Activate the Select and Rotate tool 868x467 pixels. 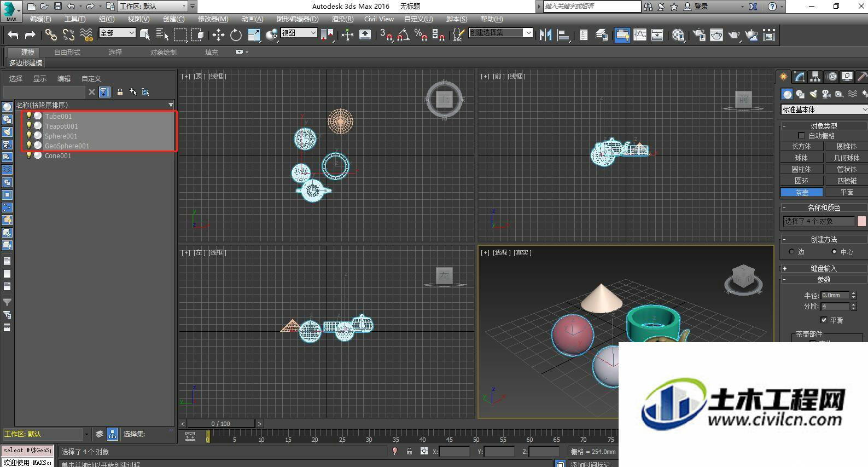point(236,35)
